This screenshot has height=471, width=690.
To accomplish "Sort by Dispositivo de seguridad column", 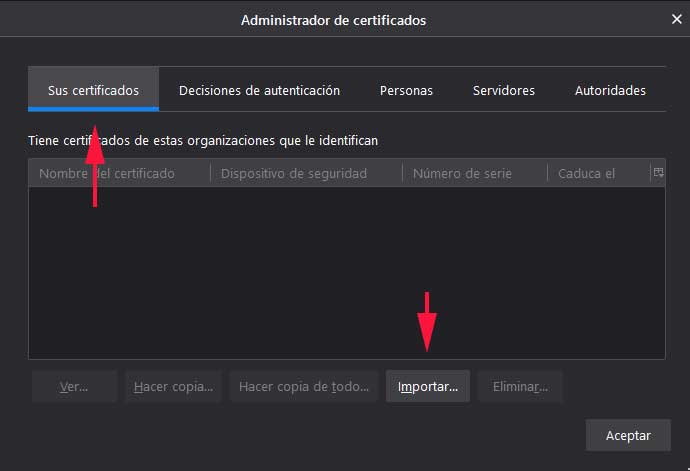I will (306, 173).
